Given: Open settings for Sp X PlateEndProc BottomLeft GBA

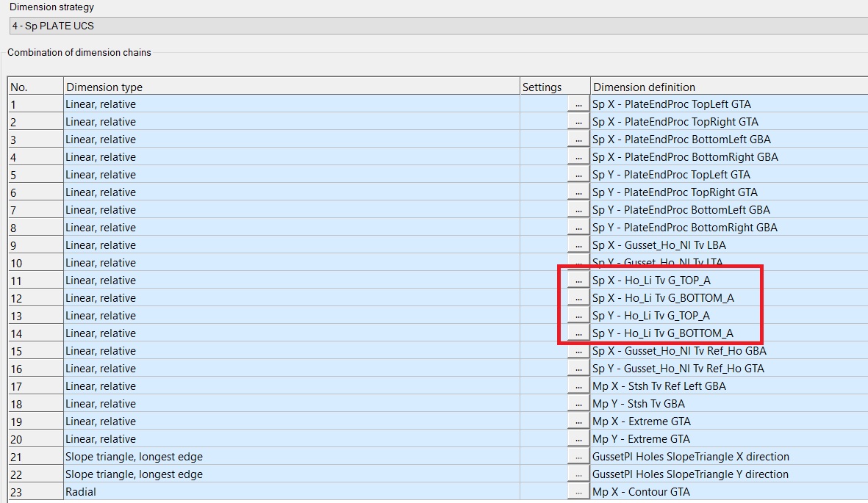Looking at the screenshot, I should pos(579,139).
